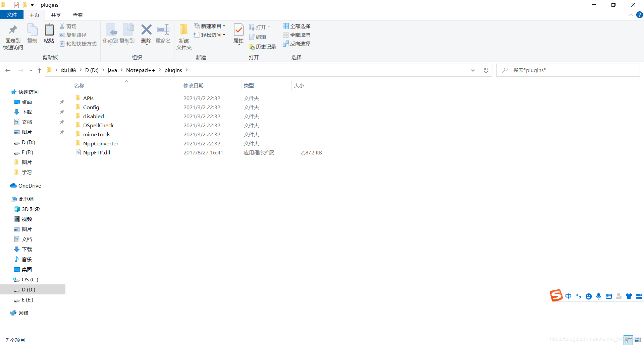Click the Edit (编辑) ribbon item
The image size is (644, 345).
(258, 37)
